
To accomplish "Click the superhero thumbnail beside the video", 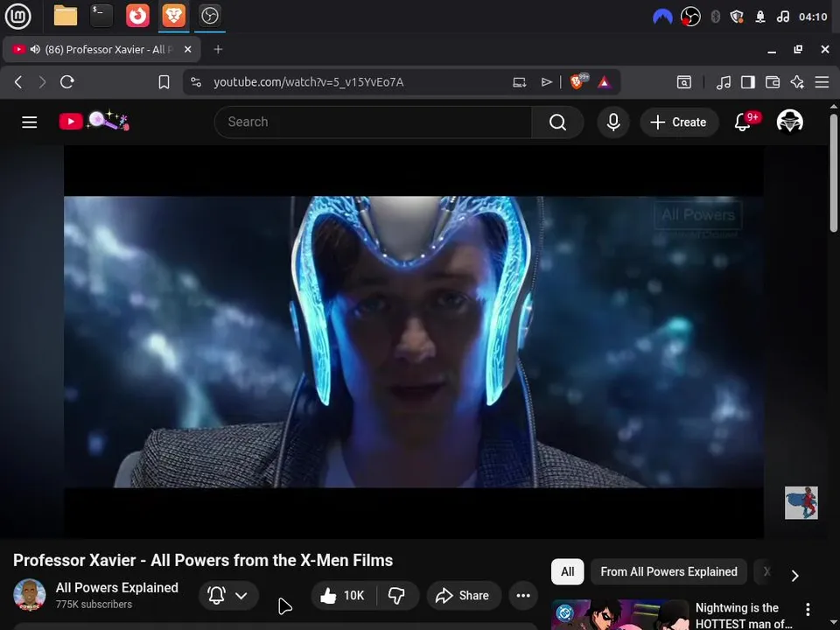I will pos(801,502).
